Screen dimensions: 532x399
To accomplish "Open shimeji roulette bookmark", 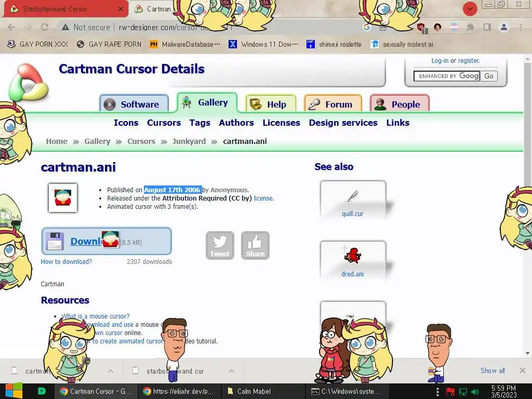I will pos(334,45).
